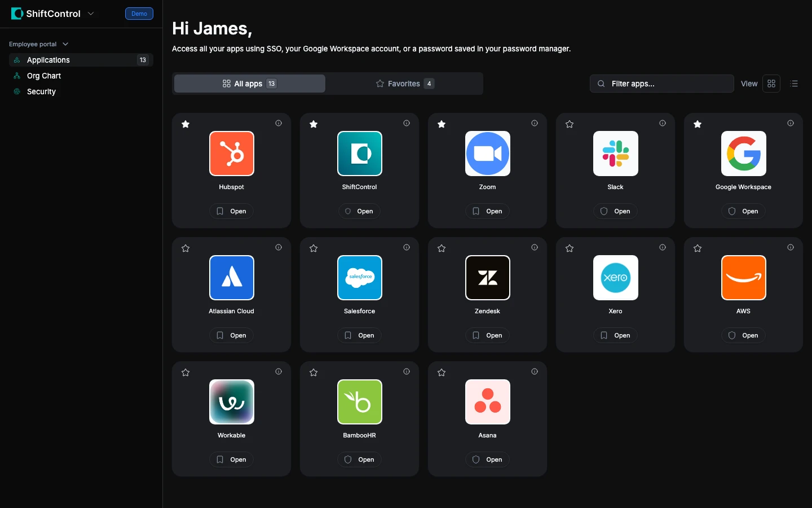This screenshot has width=812, height=508.
Task: Favorite the Workable app star
Action: click(186, 373)
